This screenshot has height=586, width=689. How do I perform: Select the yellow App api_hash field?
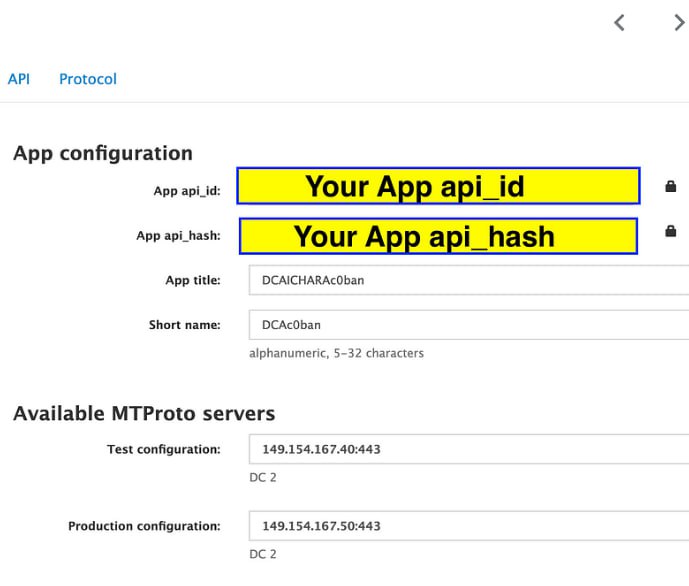click(x=438, y=236)
